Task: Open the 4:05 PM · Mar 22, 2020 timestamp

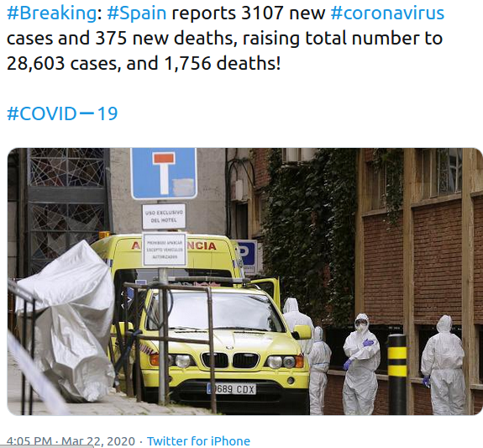Action: [71, 441]
